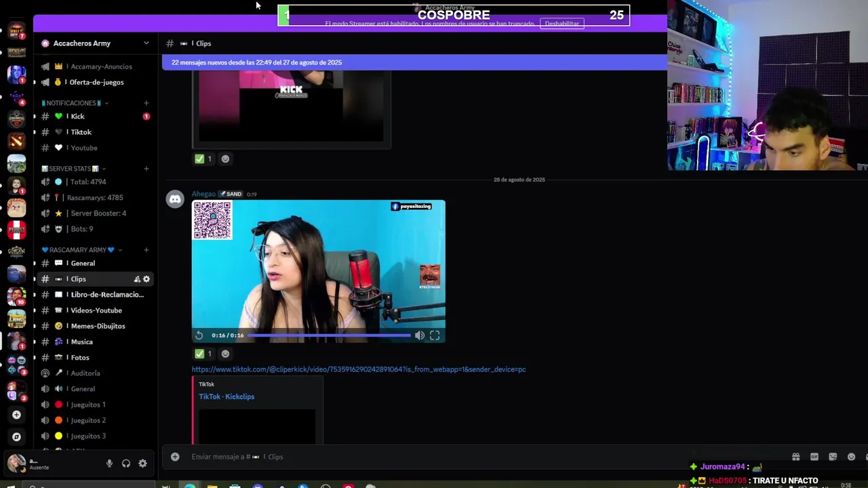
Task: Toggle checkmark reaction under KICK video
Action: coord(204,159)
